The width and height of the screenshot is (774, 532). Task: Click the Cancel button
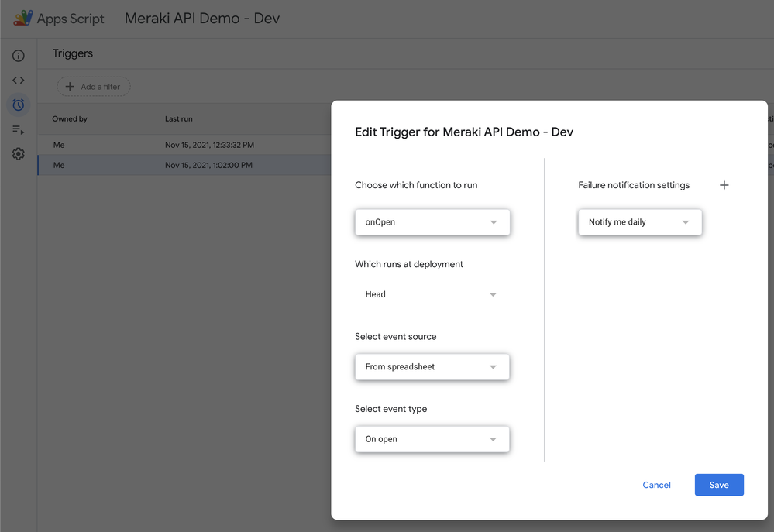click(656, 485)
